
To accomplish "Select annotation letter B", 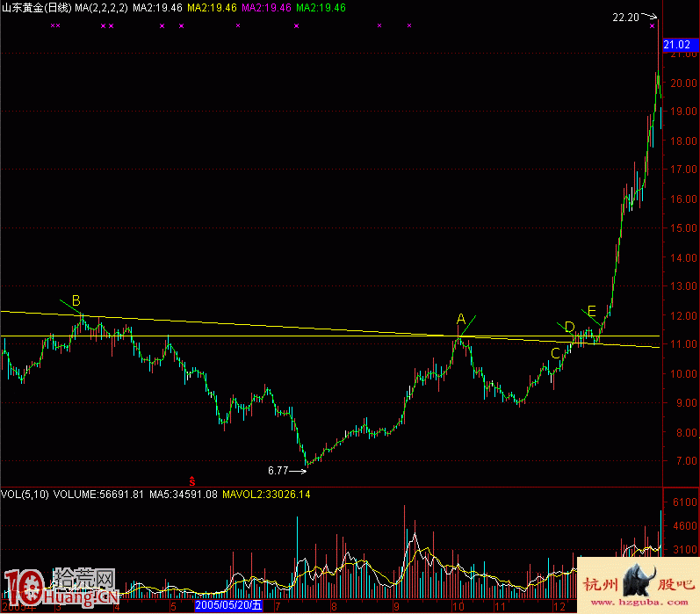I will click(x=76, y=300).
